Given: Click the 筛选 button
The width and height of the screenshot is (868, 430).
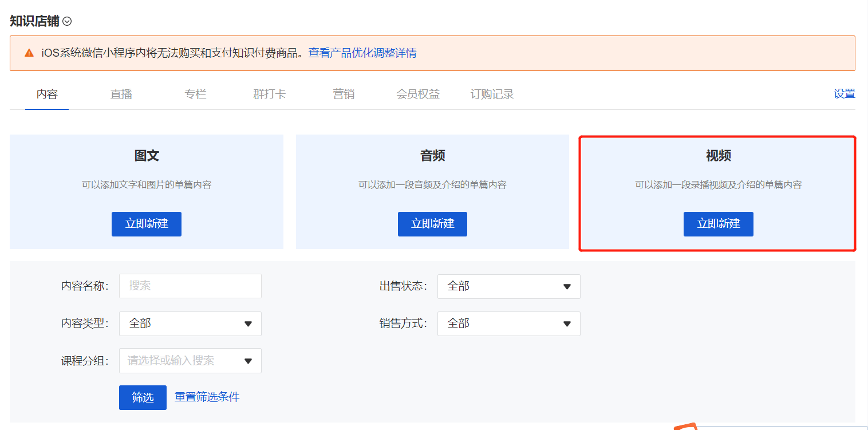Looking at the screenshot, I should tap(143, 397).
